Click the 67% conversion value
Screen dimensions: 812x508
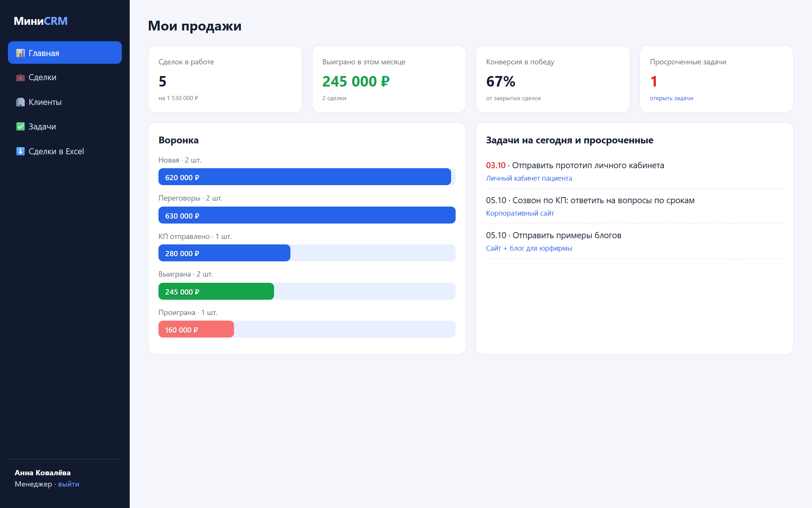pos(500,81)
